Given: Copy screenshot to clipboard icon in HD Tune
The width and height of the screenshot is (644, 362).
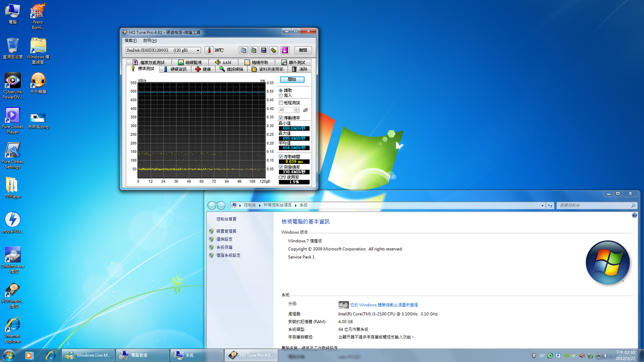Looking at the screenshot, I should 253,50.
